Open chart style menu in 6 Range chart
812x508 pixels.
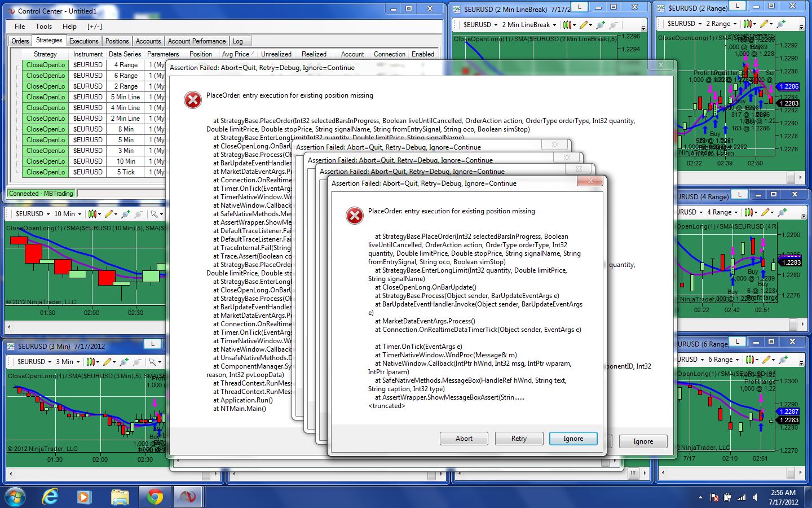tap(751, 360)
